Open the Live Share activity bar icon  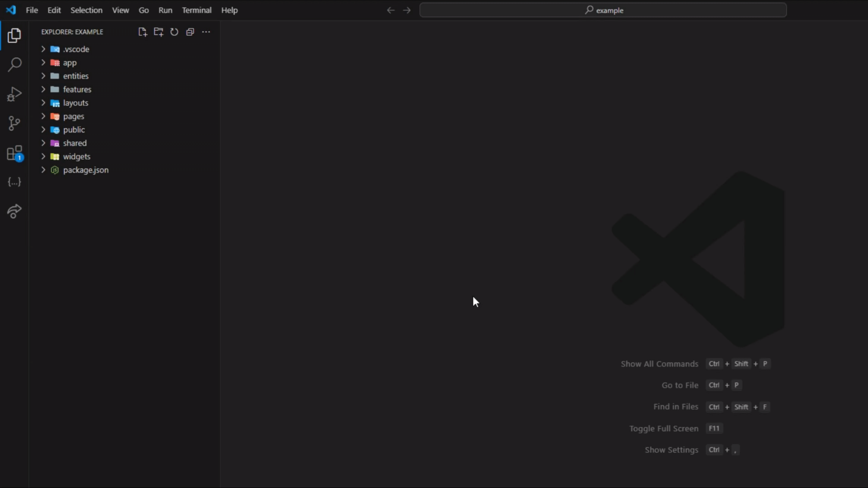point(14,211)
